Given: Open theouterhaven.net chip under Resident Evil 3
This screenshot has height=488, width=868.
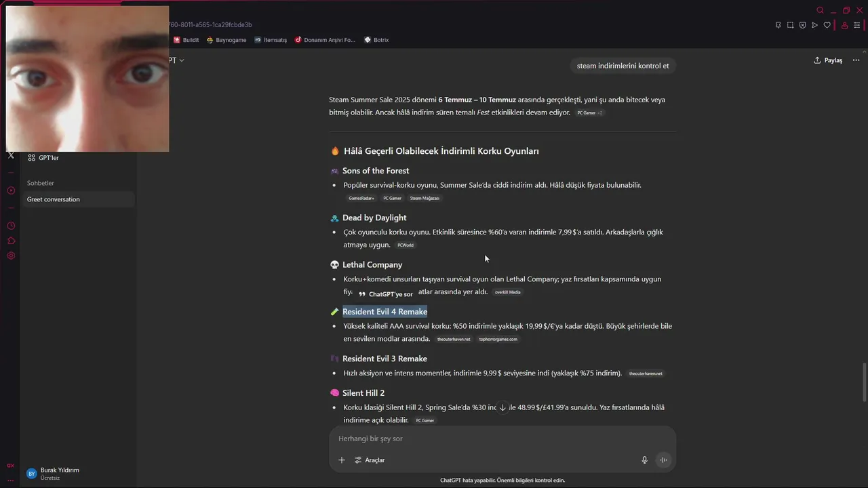Looking at the screenshot, I should [646, 373].
